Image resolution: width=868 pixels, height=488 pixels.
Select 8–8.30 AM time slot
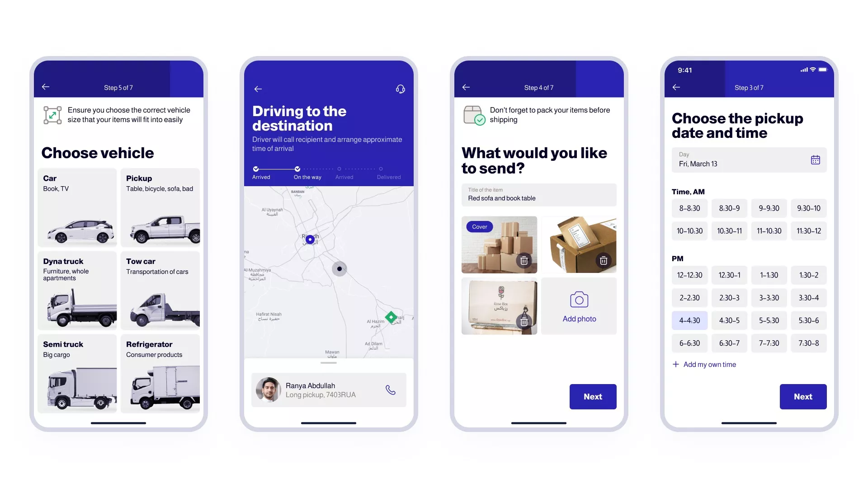688,207
